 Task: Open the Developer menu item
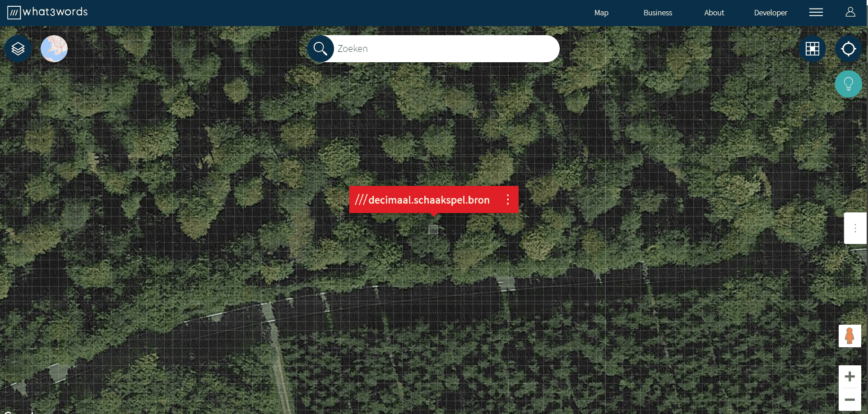coord(771,13)
